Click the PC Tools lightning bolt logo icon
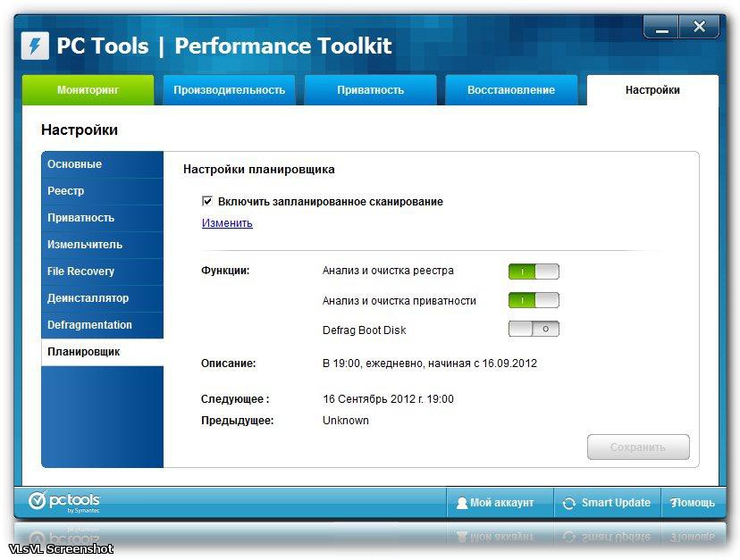 pyautogui.click(x=35, y=46)
